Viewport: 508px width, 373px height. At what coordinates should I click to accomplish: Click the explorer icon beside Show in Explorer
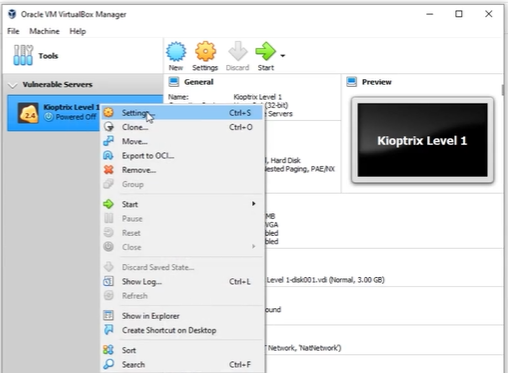(108, 315)
